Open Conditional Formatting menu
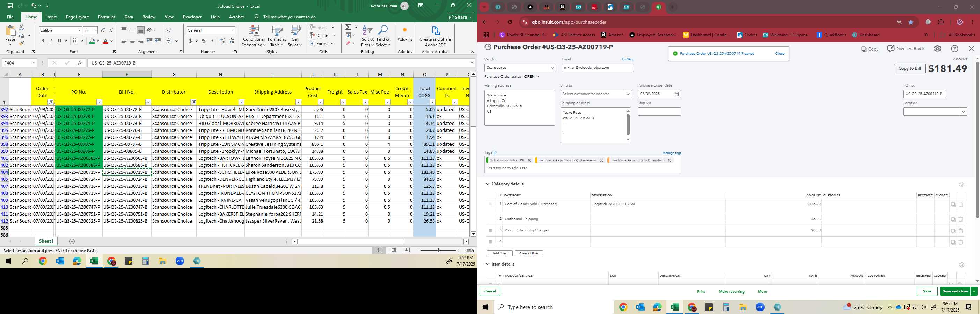 coord(254,36)
